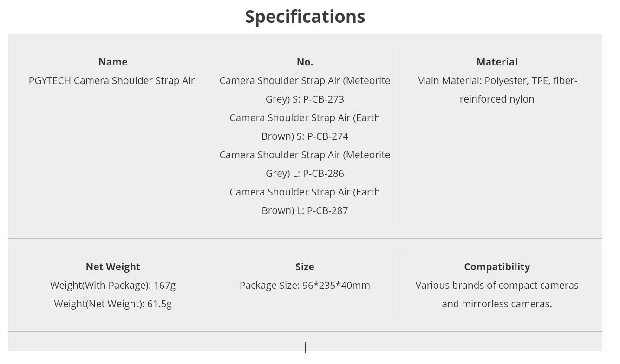Click the Size header

(305, 266)
